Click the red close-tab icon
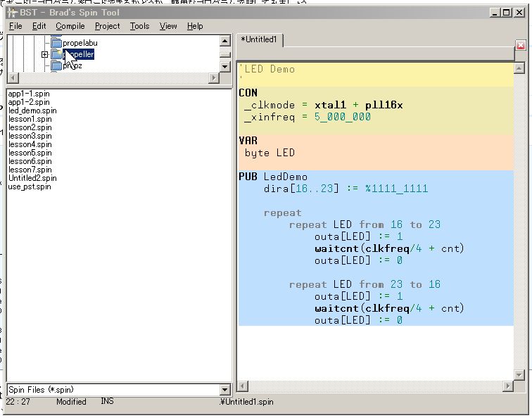 coord(521,45)
